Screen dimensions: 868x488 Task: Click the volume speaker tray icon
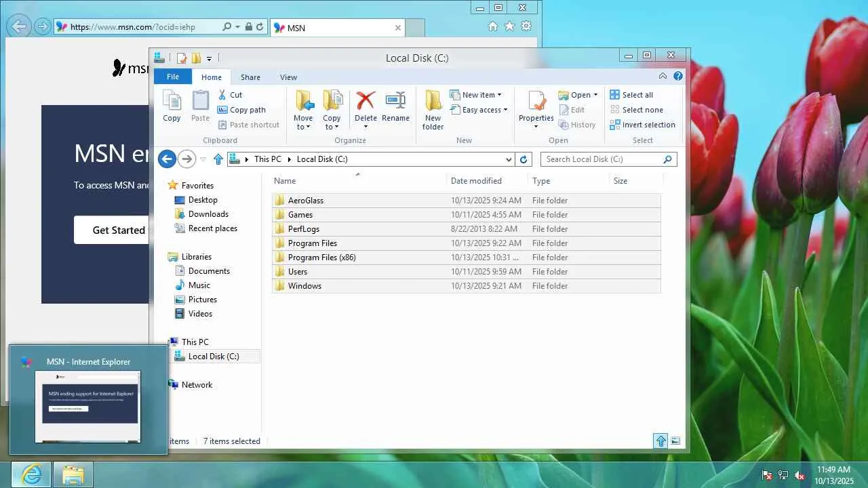click(800, 475)
